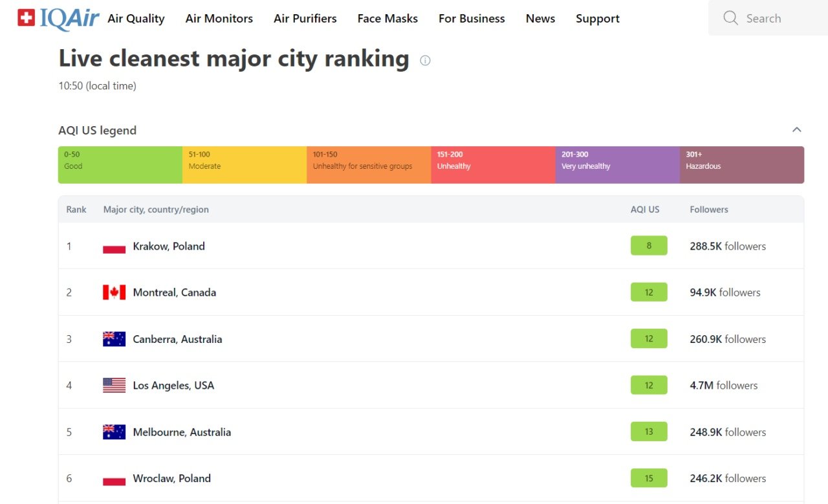Viewport: 828px width, 504px height.
Task: Click the Poland flag next to Krakow
Action: [114, 247]
